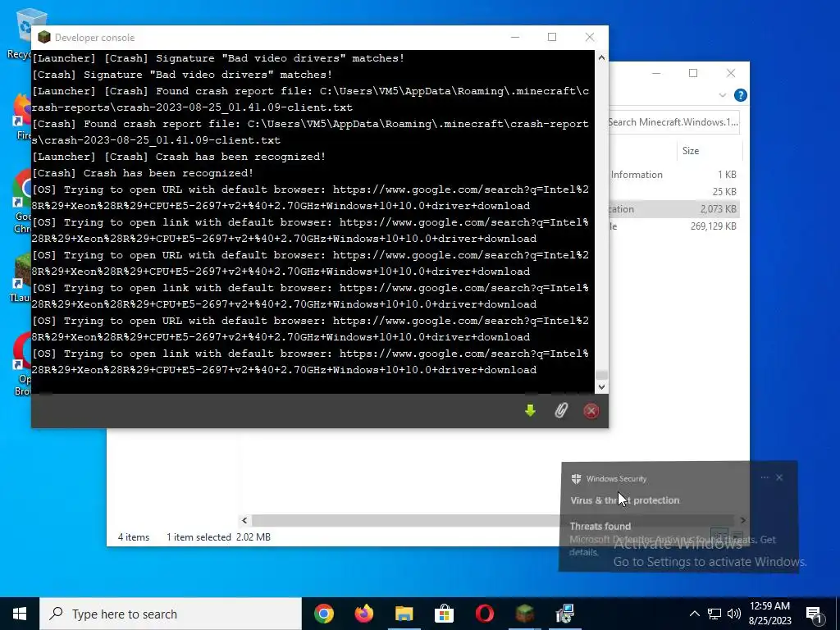Click the network icon in system tray
The width and height of the screenshot is (840, 630).
coord(714,614)
